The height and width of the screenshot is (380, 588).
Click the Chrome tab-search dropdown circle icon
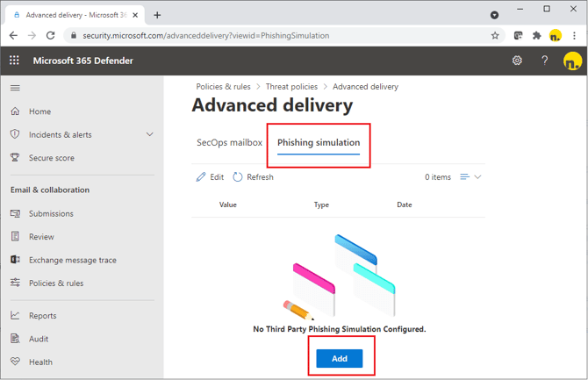495,15
